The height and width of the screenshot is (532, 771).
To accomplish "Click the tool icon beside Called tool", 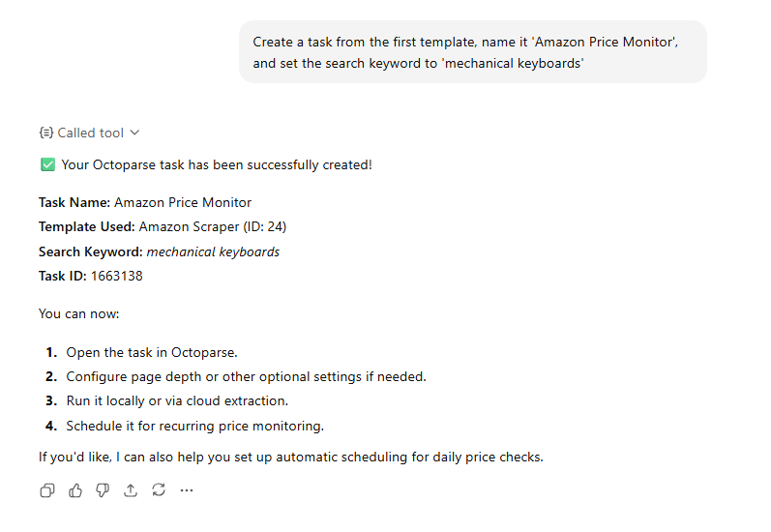I will click(45, 133).
